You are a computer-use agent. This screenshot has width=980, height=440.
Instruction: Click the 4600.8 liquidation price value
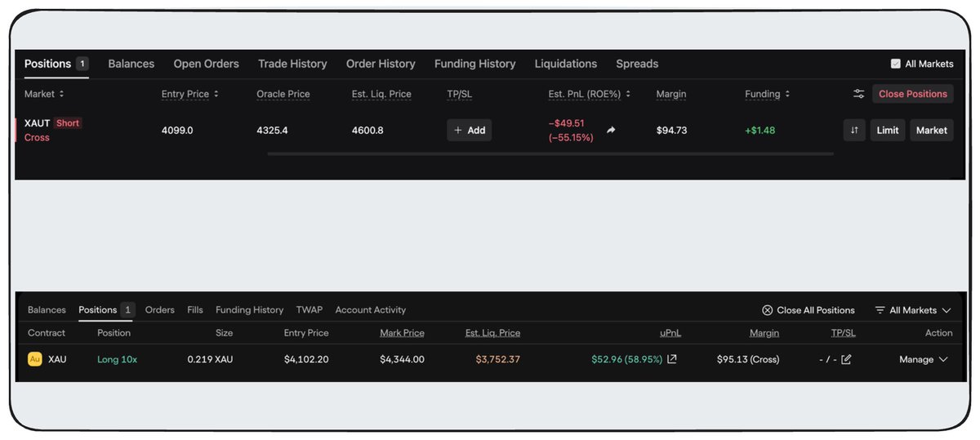coord(367,130)
